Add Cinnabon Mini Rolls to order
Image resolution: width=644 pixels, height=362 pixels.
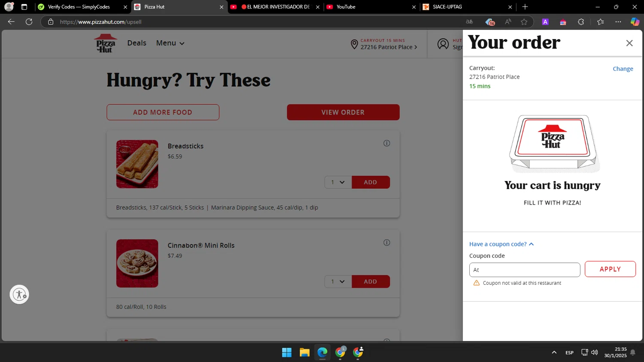[371, 281]
